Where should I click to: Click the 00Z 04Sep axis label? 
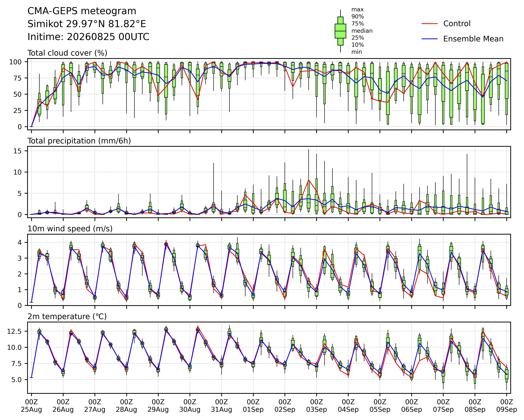point(348,406)
